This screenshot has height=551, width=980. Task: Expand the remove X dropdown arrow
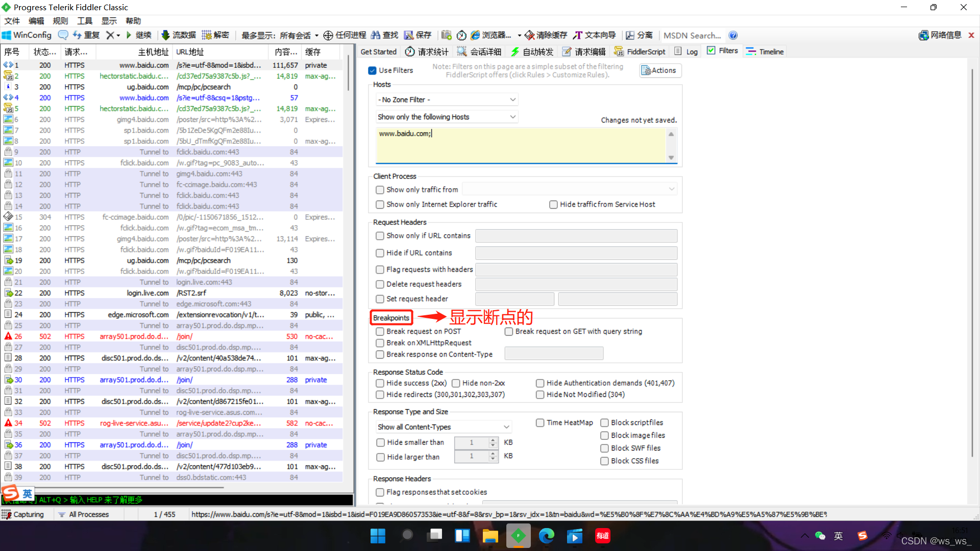click(118, 35)
